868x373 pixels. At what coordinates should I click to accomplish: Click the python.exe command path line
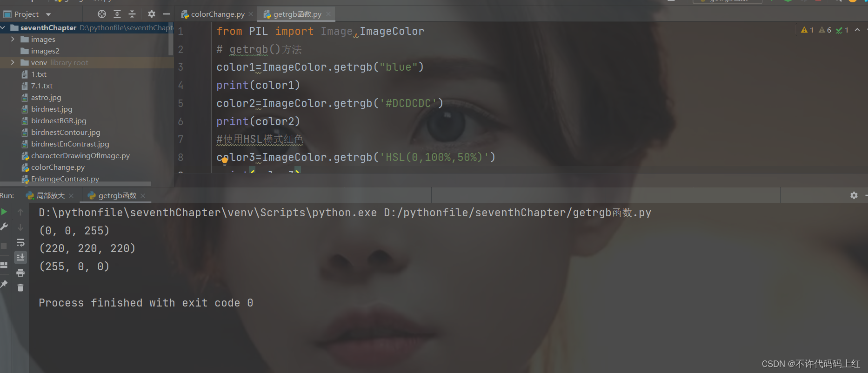345,213
